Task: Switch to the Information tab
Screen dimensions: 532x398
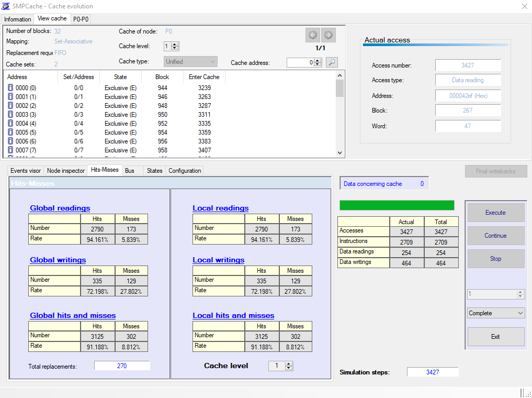Action: tap(18, 19)
